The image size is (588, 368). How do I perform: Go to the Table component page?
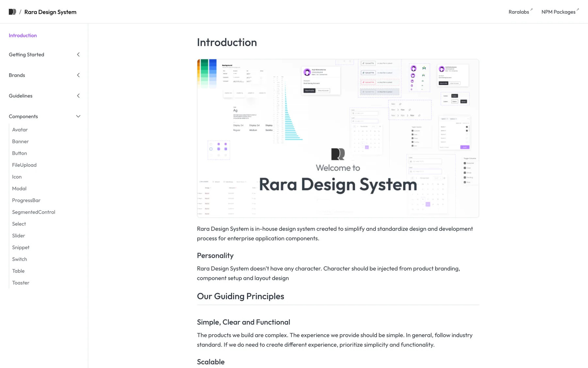coord(18,271)
